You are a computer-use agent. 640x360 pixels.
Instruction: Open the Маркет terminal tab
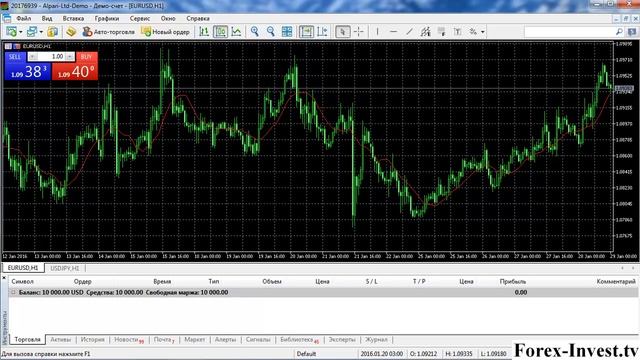195,340
